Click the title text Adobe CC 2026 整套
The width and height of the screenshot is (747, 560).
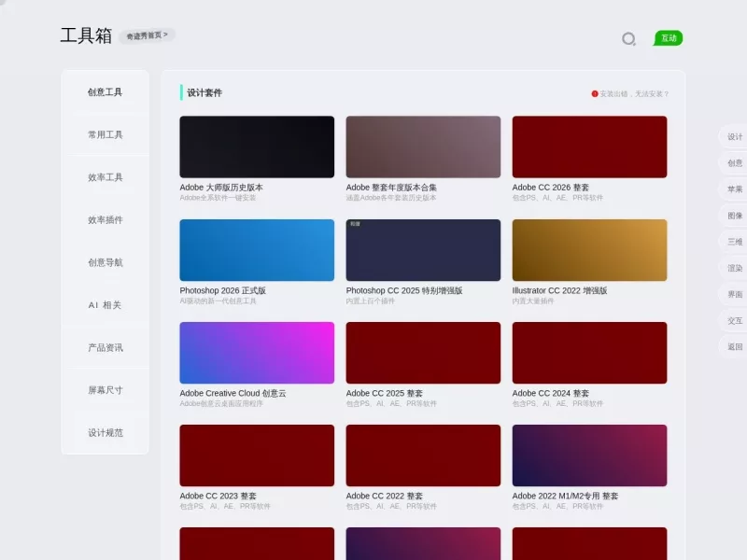(550, 188)
